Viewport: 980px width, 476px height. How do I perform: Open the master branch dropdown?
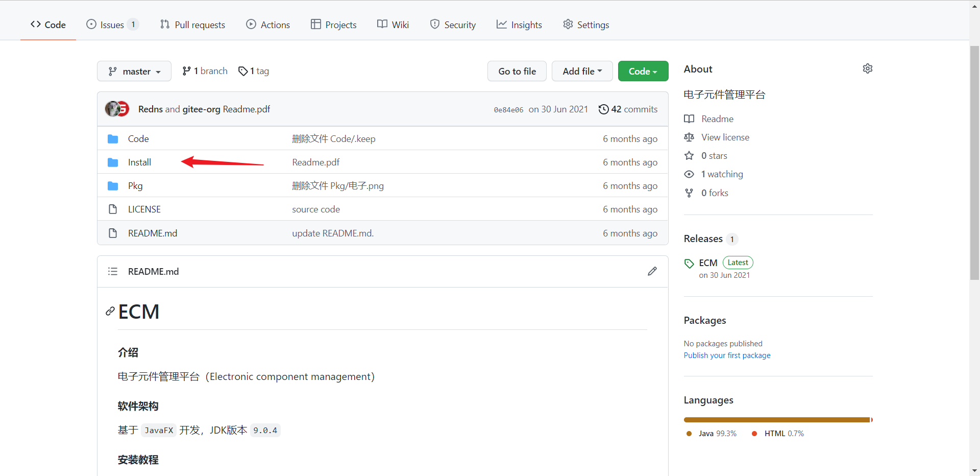click(134, 72)
